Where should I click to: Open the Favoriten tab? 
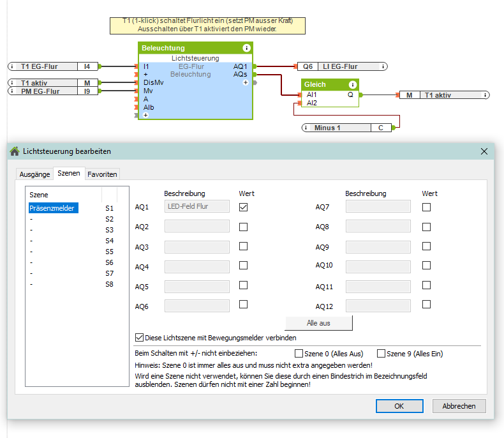[x=102, y=174]
